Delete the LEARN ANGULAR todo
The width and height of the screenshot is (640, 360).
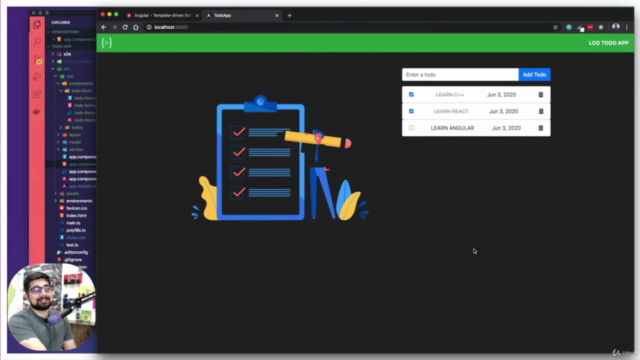click(541, 128)
